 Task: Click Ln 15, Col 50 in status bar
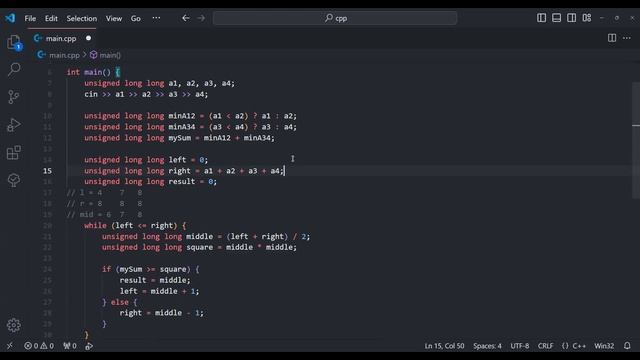click(x=444, y=346)
